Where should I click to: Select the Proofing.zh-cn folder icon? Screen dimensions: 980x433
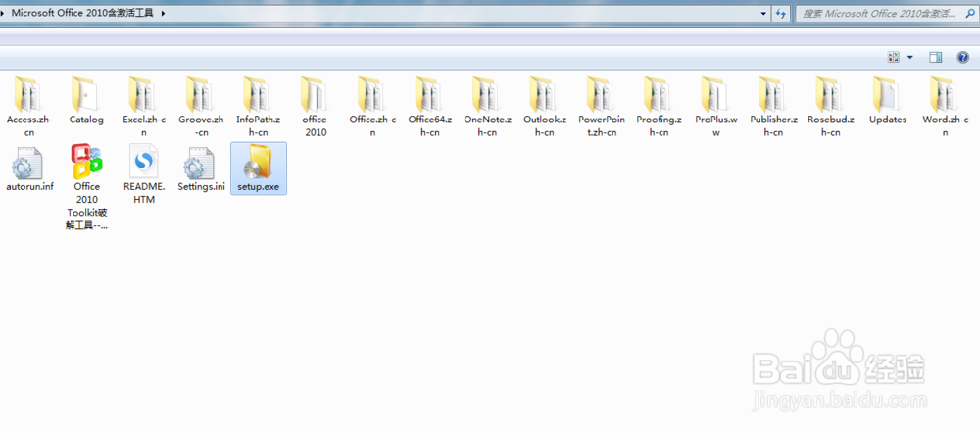point(659,94)
